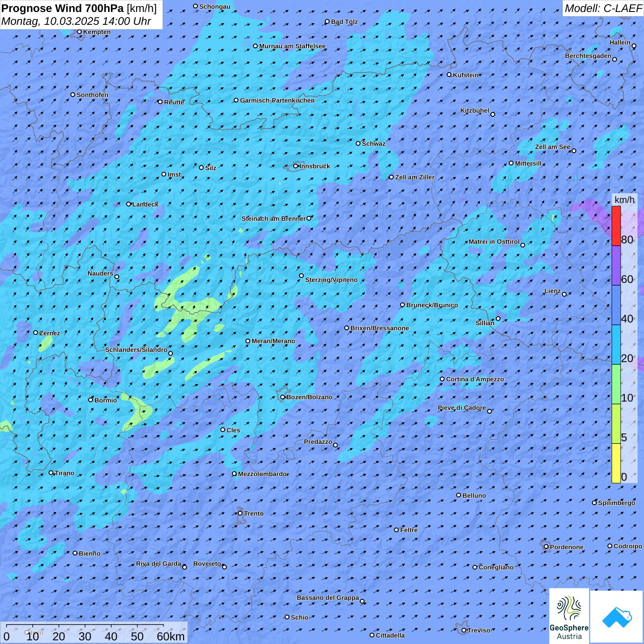Click the Spilimbergo label
The width and height of the screenshot is (644, 644).
(x=616, y=503)
